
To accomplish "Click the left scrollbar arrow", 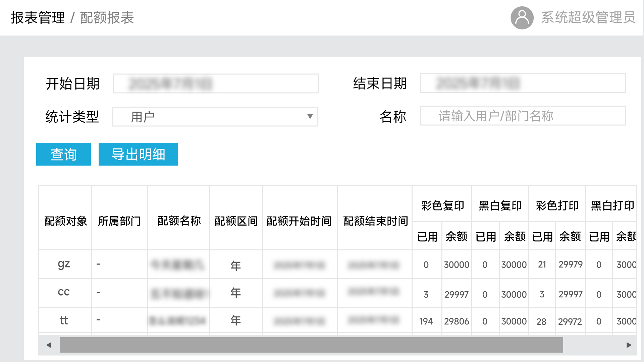I will pyautogui.click(x=49, y=345).
